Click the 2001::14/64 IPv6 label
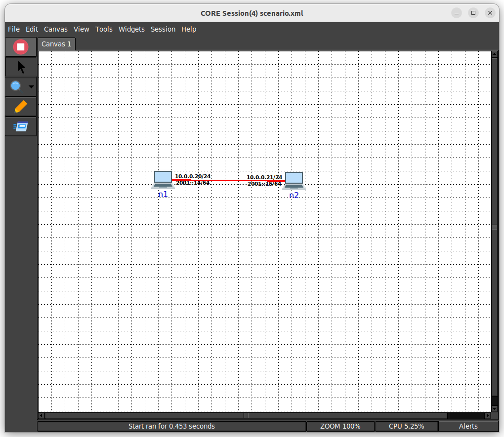Image resolution: width=504 pixels, height=437 pixels. click(193, 183)
